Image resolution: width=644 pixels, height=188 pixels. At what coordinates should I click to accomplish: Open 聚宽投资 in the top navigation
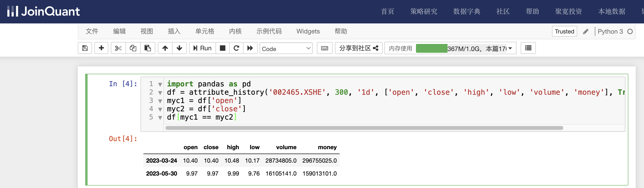point(569,11)
